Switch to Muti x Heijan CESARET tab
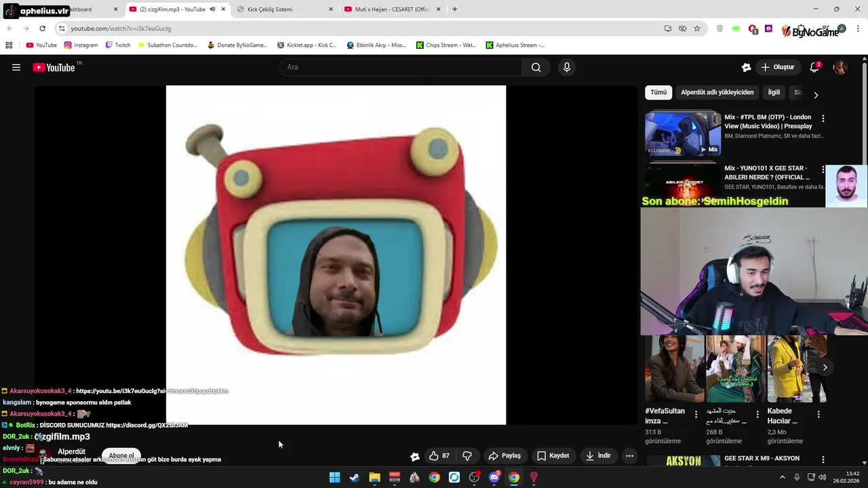 (x=392, y=9)
